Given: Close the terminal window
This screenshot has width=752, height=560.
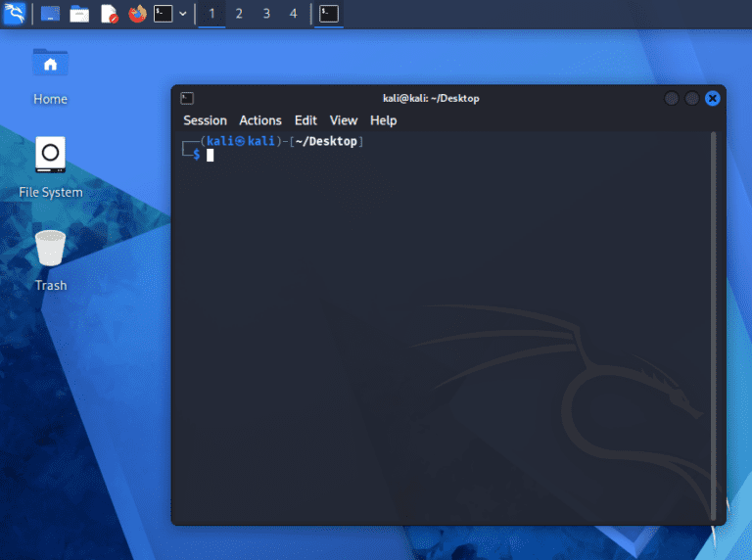Looking at the screenshot, I should pyautogui.click(x=713, y=98).
